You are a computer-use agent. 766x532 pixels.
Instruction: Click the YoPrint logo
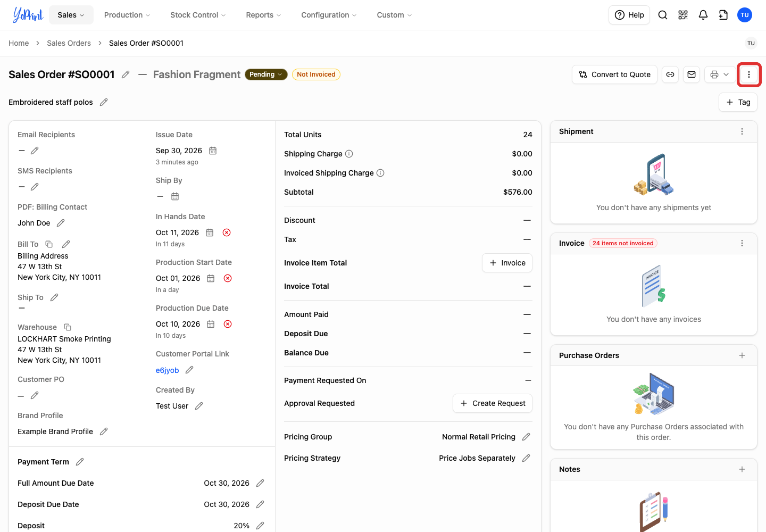[28, 15]
